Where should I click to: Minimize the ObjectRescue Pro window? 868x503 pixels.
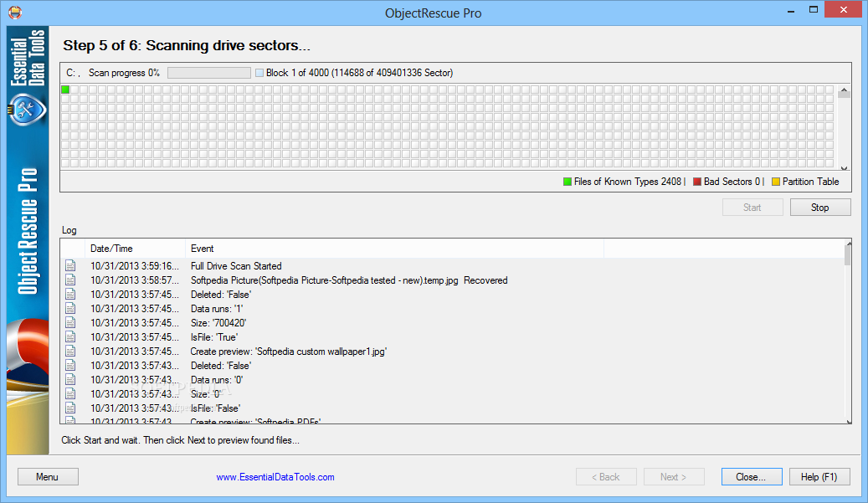(792, 11)
